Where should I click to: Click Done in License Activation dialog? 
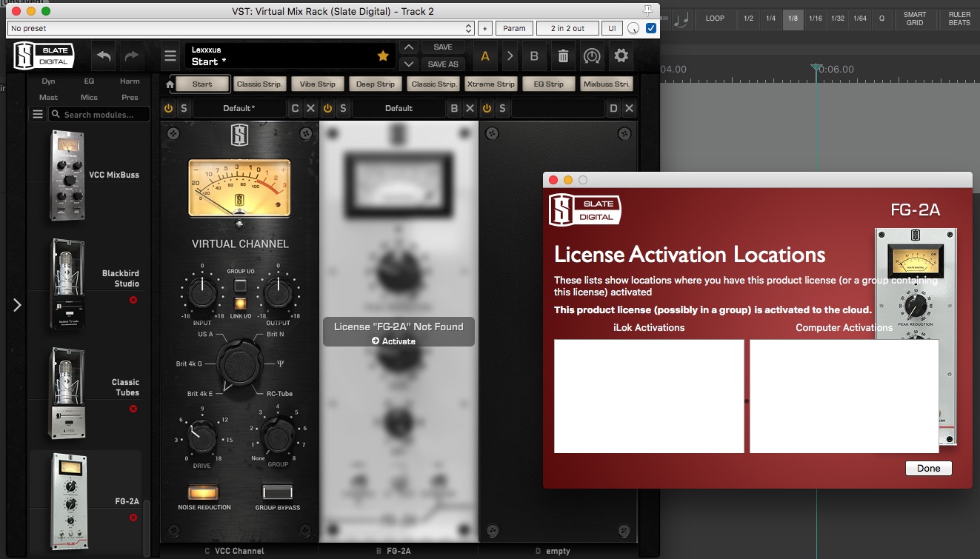click(928, 468)
